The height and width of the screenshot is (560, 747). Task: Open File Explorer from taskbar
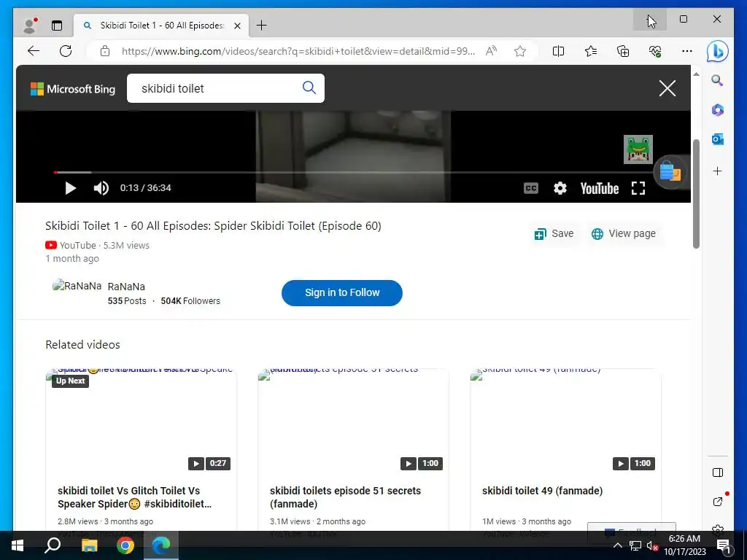point(88,545)
